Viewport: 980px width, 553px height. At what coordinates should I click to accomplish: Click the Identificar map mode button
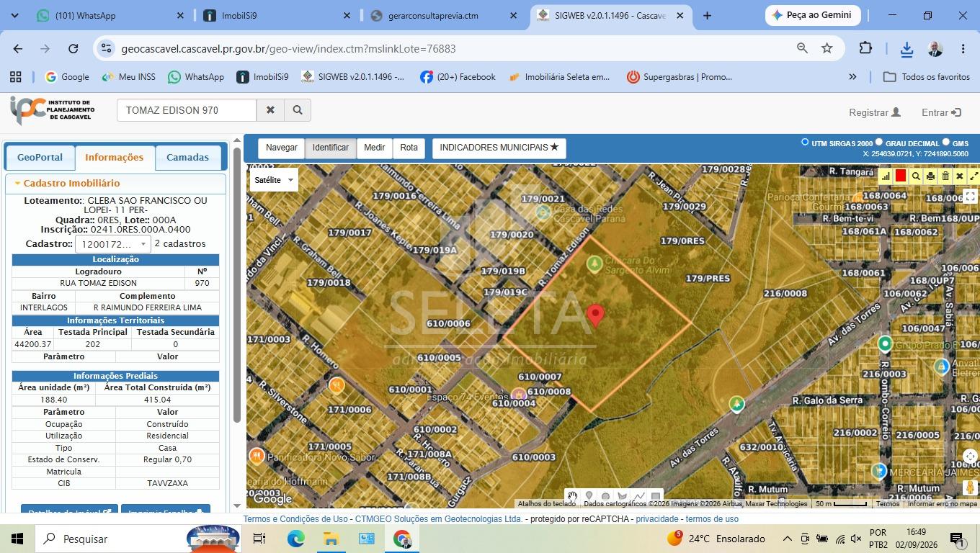[x=331, y=148]
